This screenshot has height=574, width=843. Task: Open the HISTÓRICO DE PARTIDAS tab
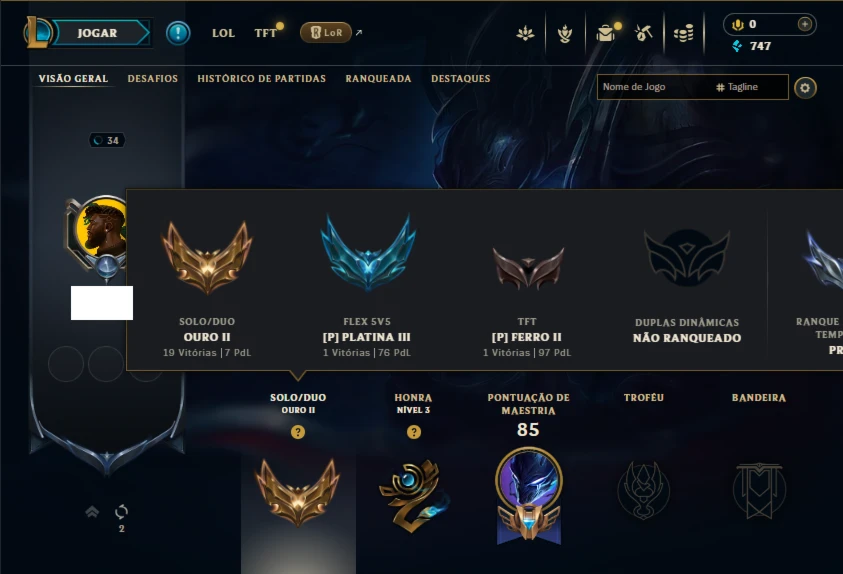pyautogui.click(x=261, y=78)
